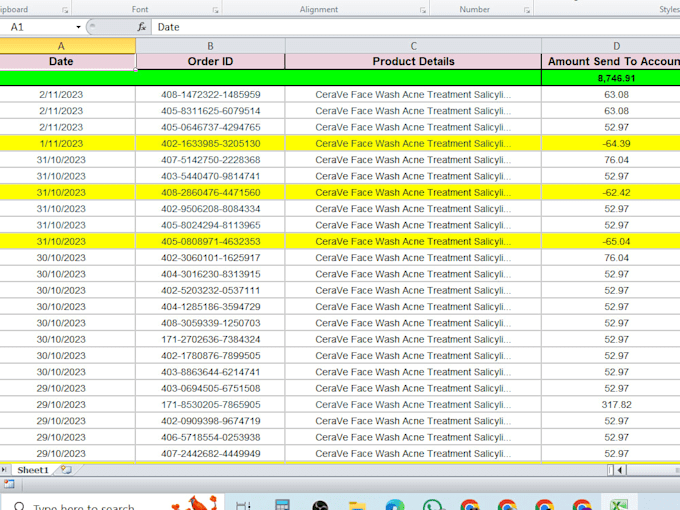The image size is (680, 510).
Task: Select the negative amount -64.39
Action: point(611,144)
